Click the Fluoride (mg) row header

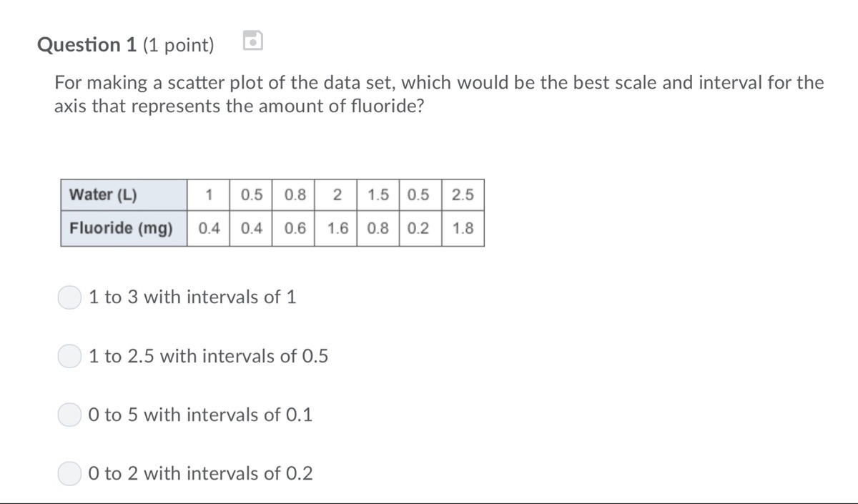pyautogui.click(x=124, y=229)
